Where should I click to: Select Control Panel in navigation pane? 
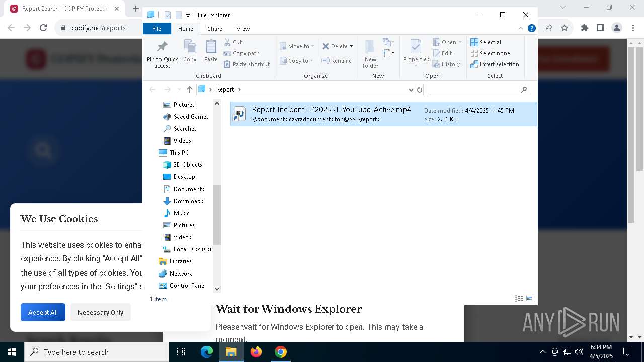click(182, 286)
